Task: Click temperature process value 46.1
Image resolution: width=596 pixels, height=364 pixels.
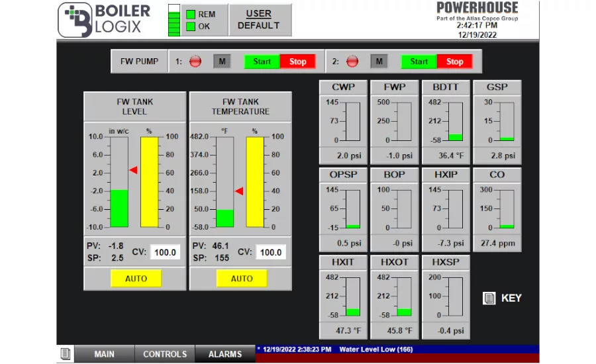Action: click(x=221, y=246)
